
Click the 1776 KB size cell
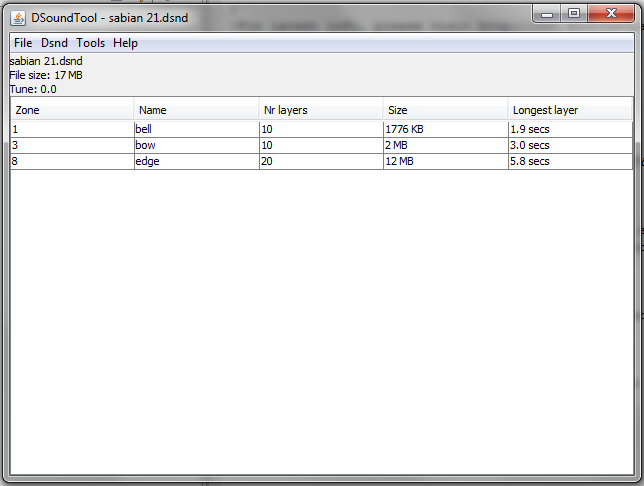(446, 129)
